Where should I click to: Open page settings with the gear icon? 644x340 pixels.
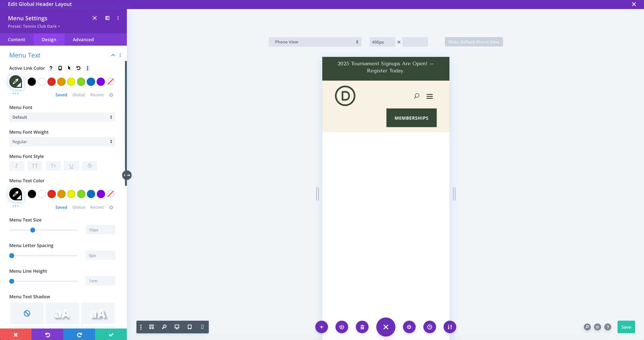pyautogui.click(x=409, y=327)
